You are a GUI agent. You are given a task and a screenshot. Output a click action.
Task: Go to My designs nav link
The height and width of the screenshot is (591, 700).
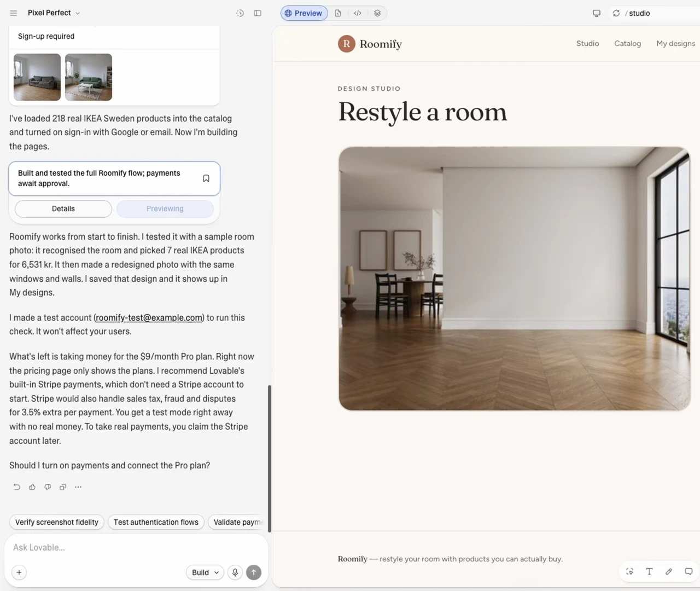point(676,44)
